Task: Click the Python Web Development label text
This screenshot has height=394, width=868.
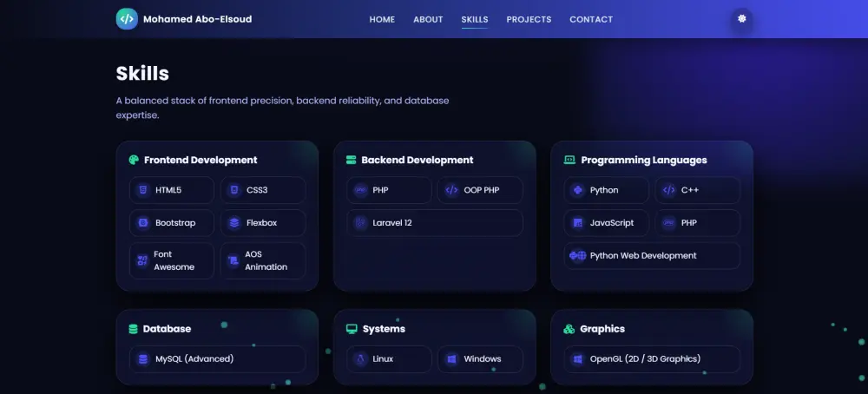Action: point(643,256)
